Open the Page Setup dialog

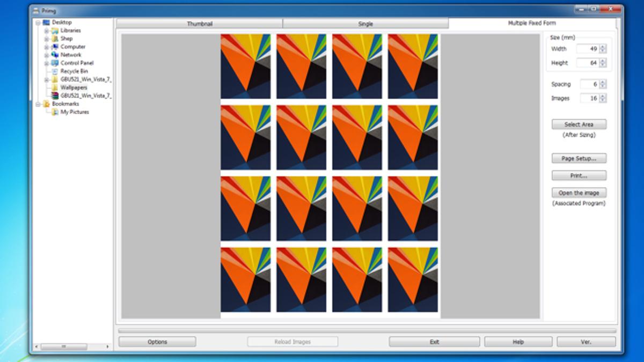[x=579, y=158]
